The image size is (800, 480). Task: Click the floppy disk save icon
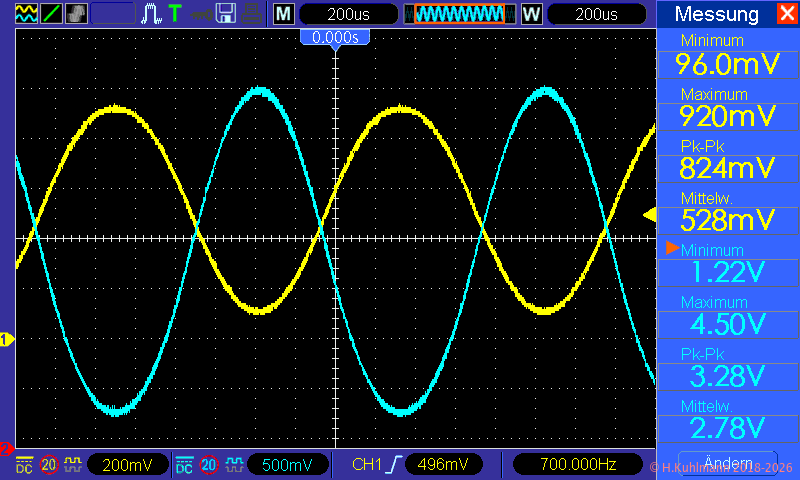227,14
